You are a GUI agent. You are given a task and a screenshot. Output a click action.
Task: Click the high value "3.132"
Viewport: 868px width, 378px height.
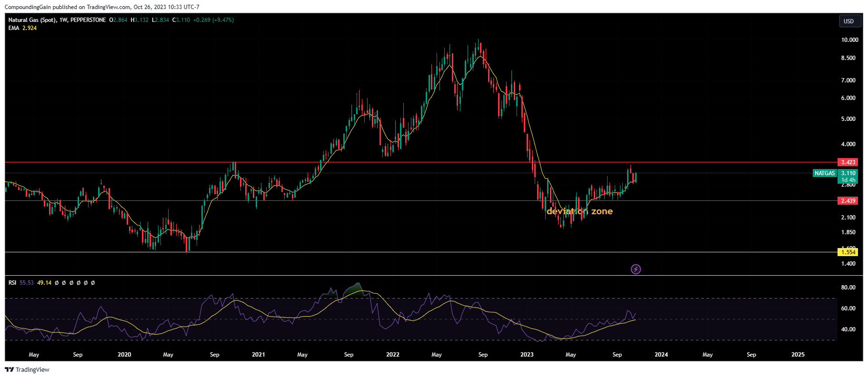click(141, 20)
